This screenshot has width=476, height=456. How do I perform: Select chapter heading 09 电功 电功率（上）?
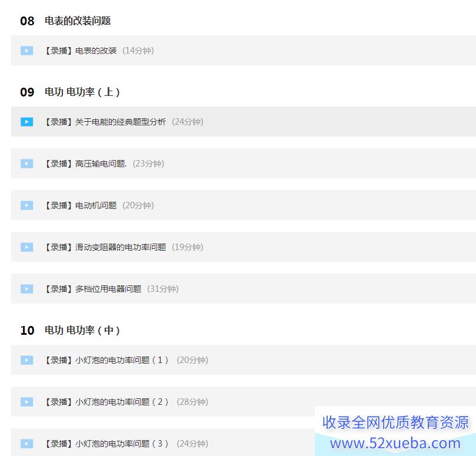click(70, 92)
